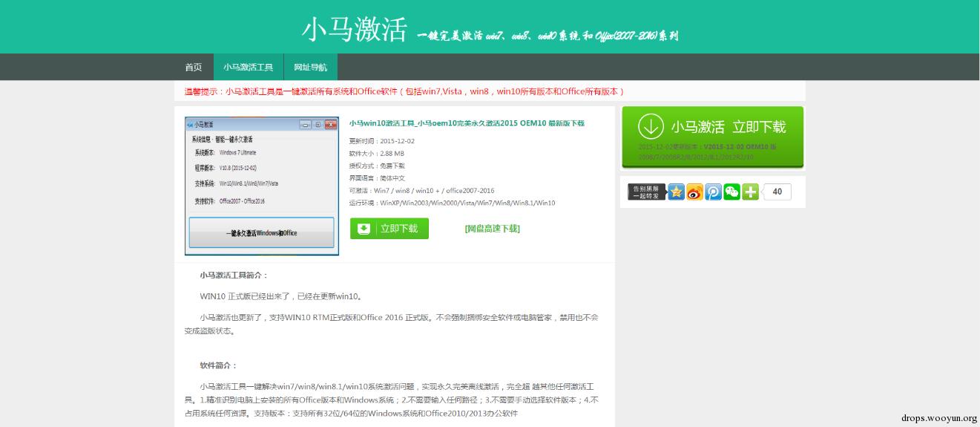Click the share count 40 bubble

(777, 192)
